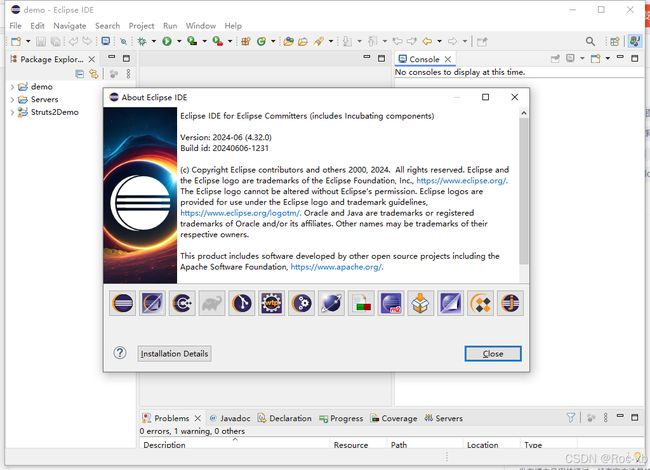Open Package Explorer view menu (three dots)
The height and width of the screenshot is (470, 650).
129,74
